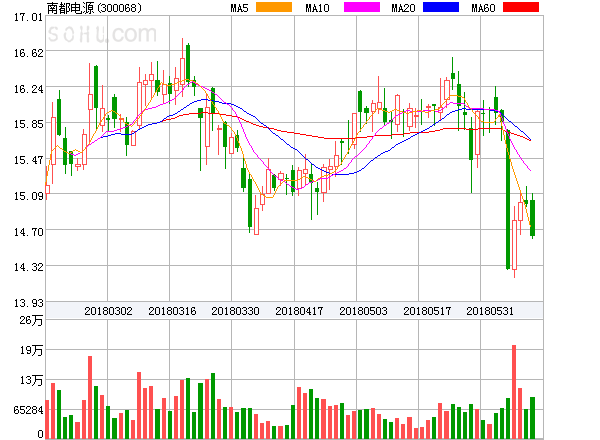Viewport: 600px width, 440px height.
Task: Click the tallest red volume bar near 19万
Action: click(514, 392)
